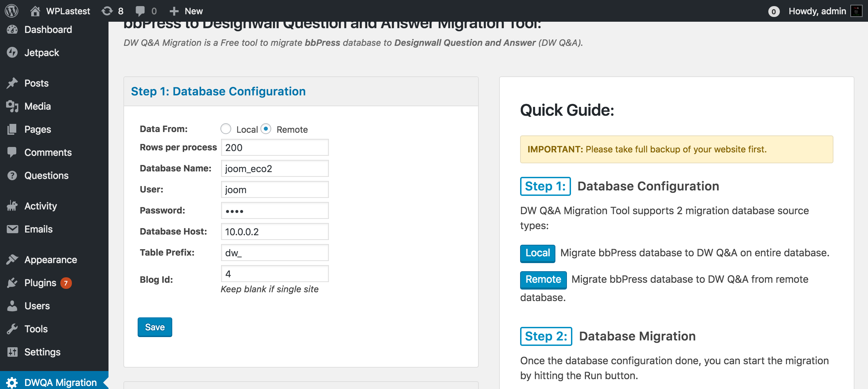
Task: Click the Activity sidebar icon
Action: [12, 206]
